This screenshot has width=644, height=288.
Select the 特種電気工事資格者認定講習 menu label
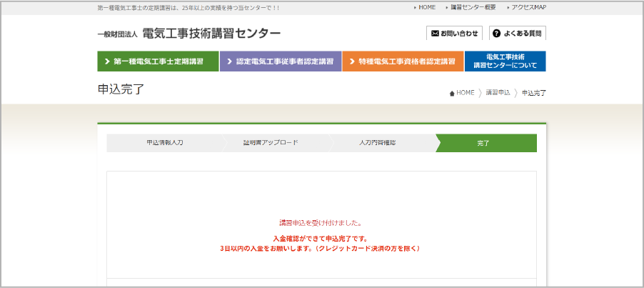tap(407, 61)
